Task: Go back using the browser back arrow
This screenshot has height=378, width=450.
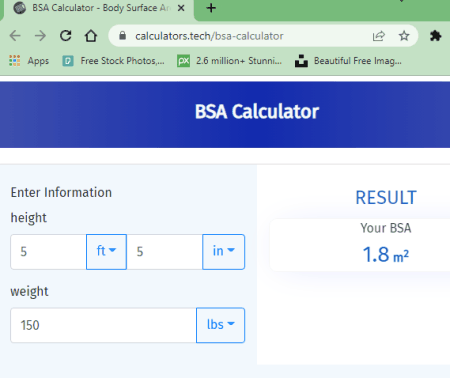Action: 15,36
